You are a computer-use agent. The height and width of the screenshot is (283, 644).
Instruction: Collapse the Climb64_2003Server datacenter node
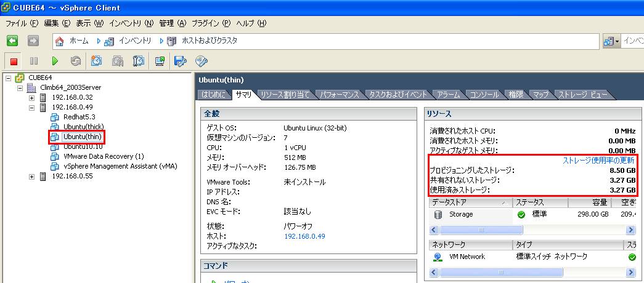point(20,87)
